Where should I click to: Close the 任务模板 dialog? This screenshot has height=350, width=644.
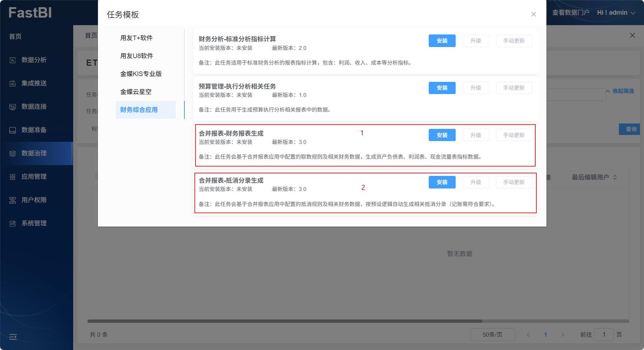pos(533,14)
